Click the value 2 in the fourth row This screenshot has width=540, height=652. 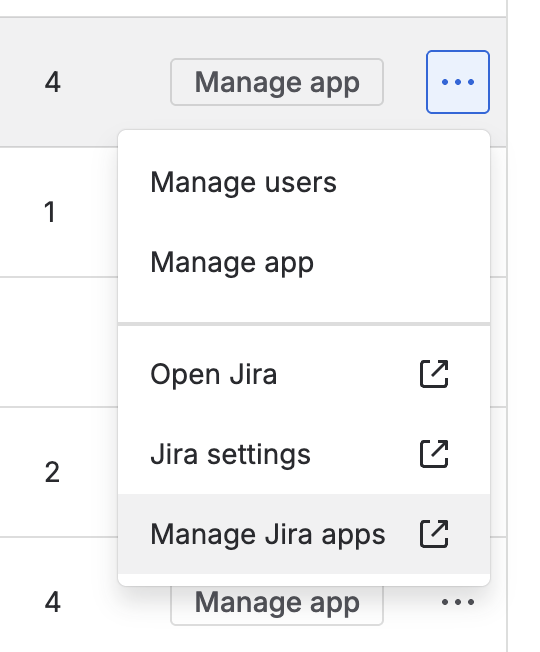click(x=52, y=472)
